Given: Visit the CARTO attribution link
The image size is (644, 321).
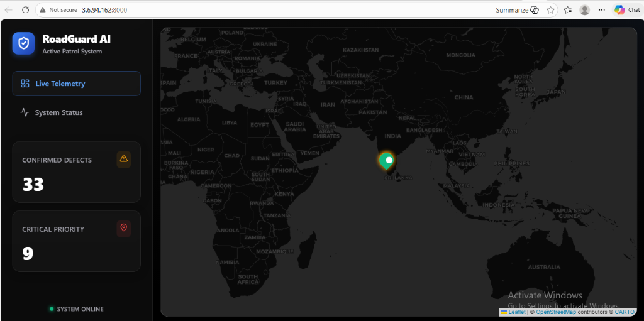Looking at the screenshot, I should pos(625,312).
